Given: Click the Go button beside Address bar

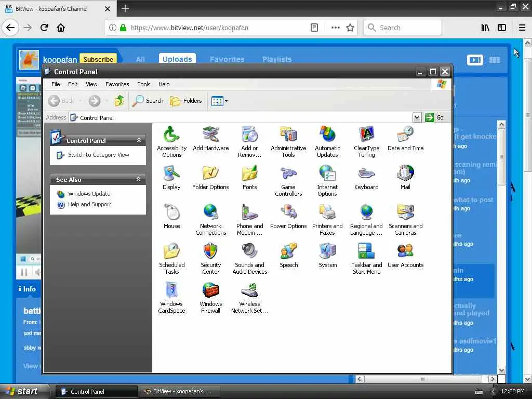Looking at the screenshot, I should tap(435, 117).
